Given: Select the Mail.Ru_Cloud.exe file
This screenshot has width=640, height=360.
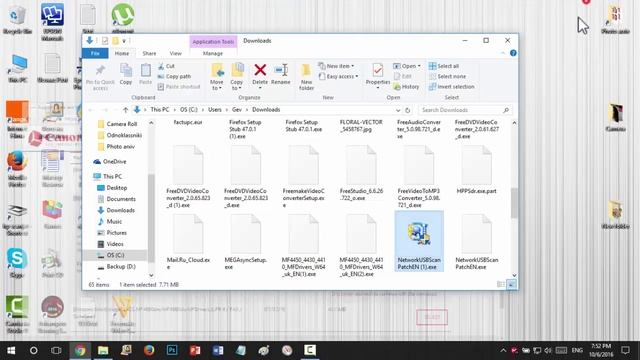Looking at the screenshot, I should (188, 242).
